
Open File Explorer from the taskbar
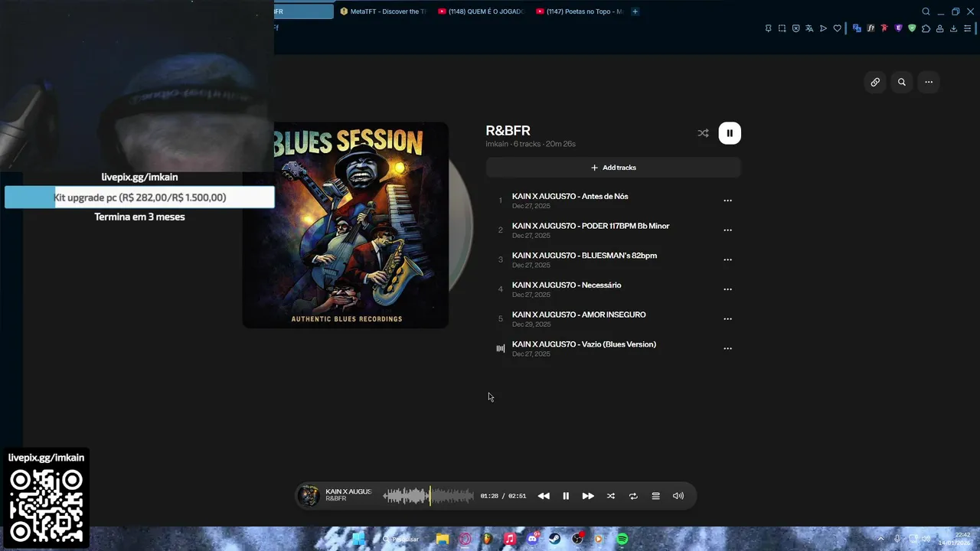click(x=443, y=539)
